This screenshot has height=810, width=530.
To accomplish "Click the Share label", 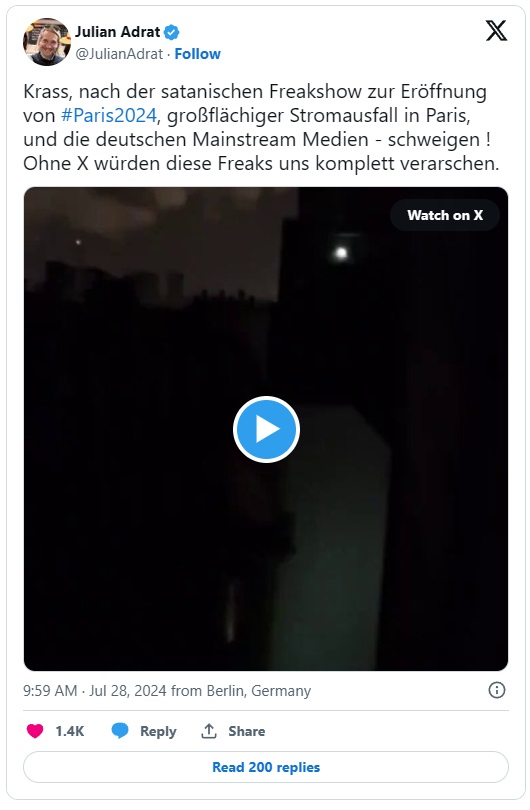I will point(246,731).
